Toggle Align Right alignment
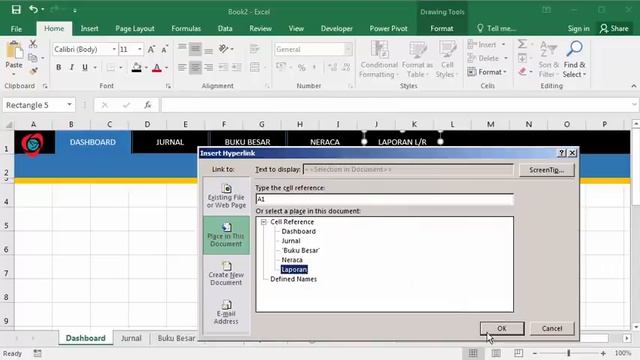The width and height of the screenshot is (640, 360). coord(209,67)
